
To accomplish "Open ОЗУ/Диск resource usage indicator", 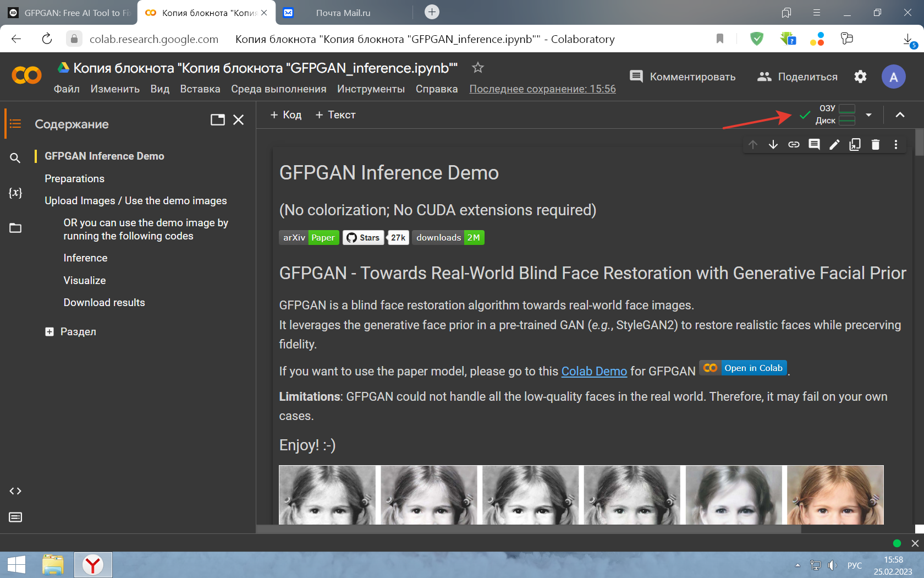I will (835, 114).
